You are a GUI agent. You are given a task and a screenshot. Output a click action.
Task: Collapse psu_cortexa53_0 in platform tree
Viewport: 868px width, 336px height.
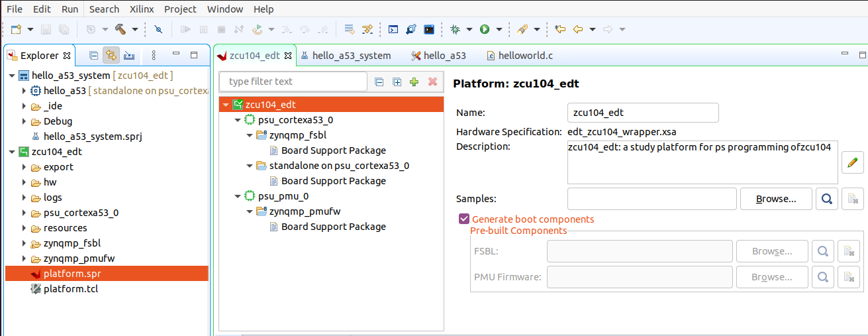[x=238, y=120]
